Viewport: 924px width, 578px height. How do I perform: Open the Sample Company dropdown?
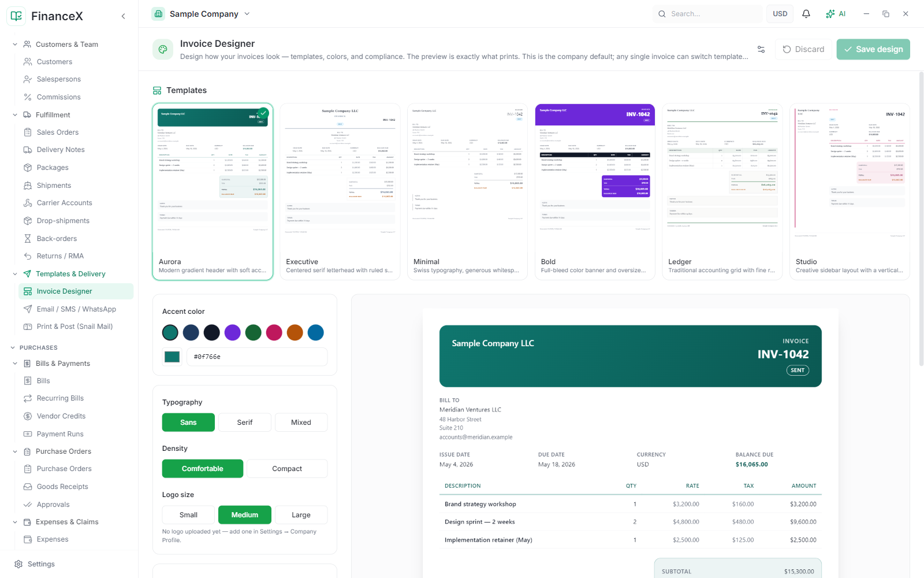202,14
